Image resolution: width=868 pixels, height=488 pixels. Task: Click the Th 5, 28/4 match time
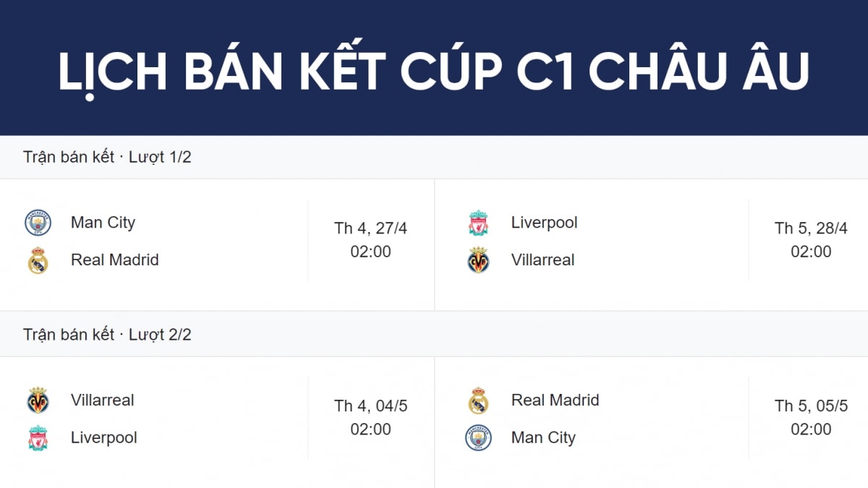(x=811, y=240)
